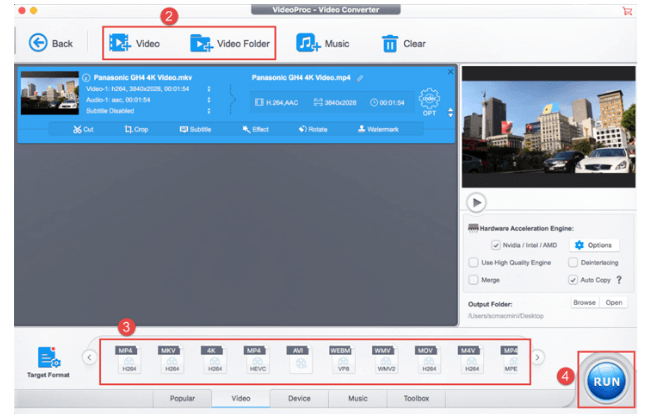Show previous formats with the left arrow
Screen dimensions: 650x414
tap(89, 357)
